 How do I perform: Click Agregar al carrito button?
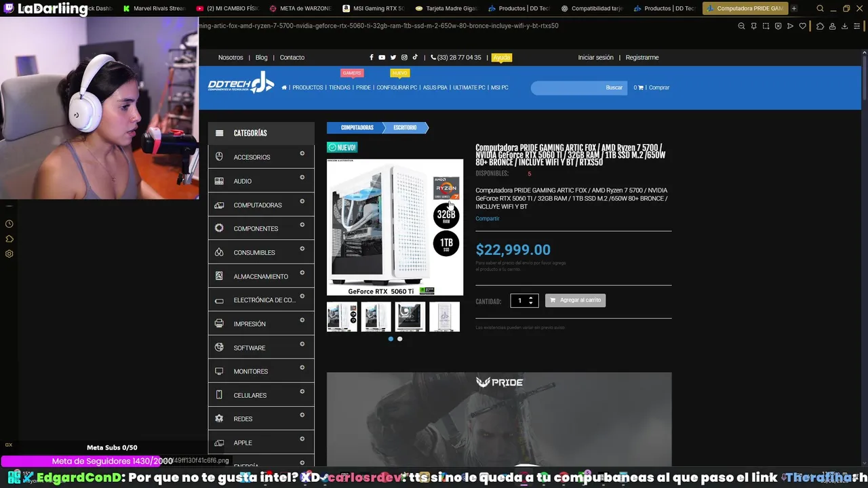(x=575, y=300)
